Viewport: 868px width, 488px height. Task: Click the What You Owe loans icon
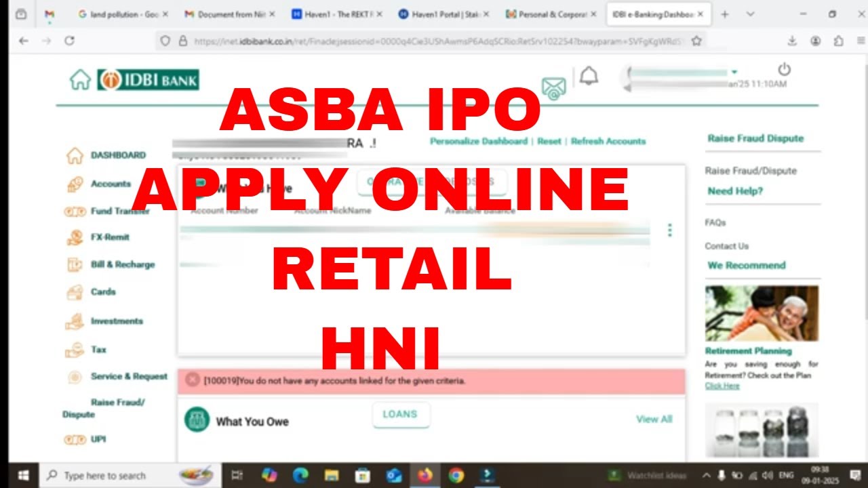(197, 420)
